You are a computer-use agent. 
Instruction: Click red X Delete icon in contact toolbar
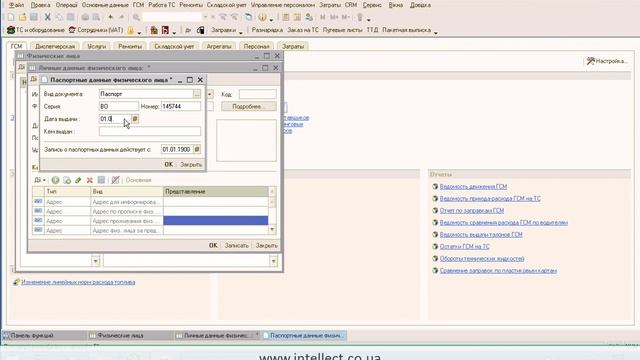(90, 180)
